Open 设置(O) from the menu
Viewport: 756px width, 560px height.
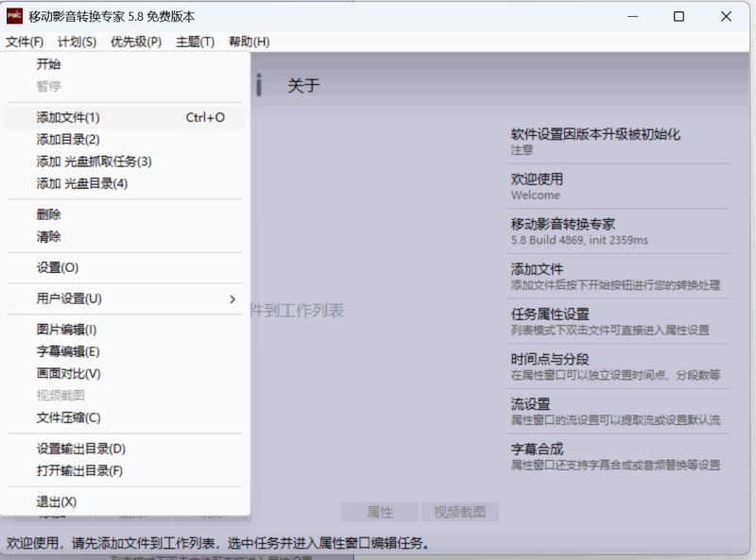[x=125, y=267]
